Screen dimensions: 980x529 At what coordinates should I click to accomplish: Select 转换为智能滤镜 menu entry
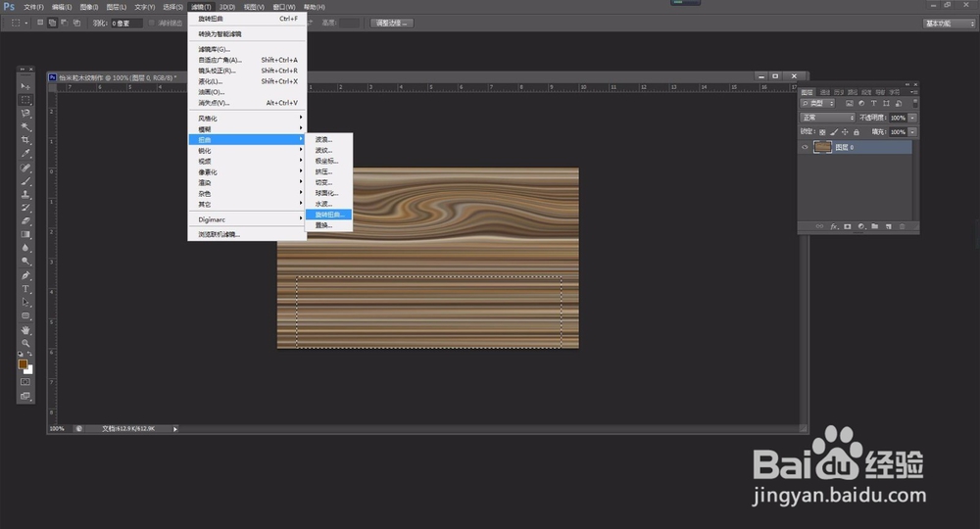pos(247,34)
